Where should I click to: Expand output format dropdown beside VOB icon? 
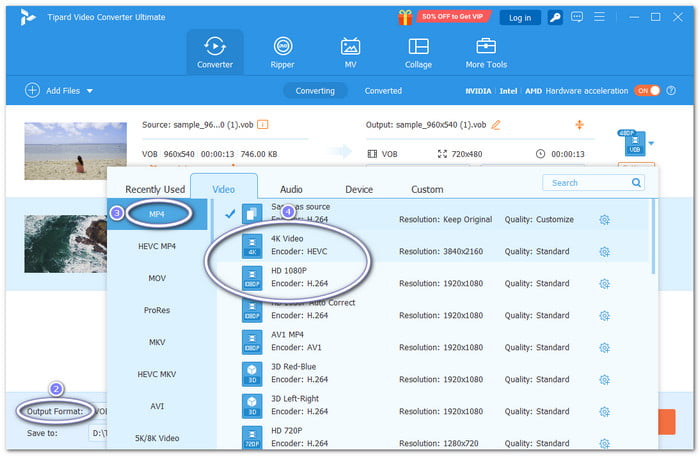pyautogui.click(x=651, y=143)
